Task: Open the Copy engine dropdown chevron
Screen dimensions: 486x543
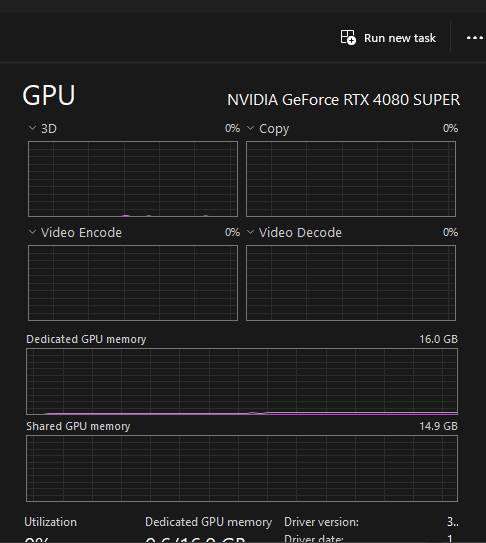Action: (250, 128)
